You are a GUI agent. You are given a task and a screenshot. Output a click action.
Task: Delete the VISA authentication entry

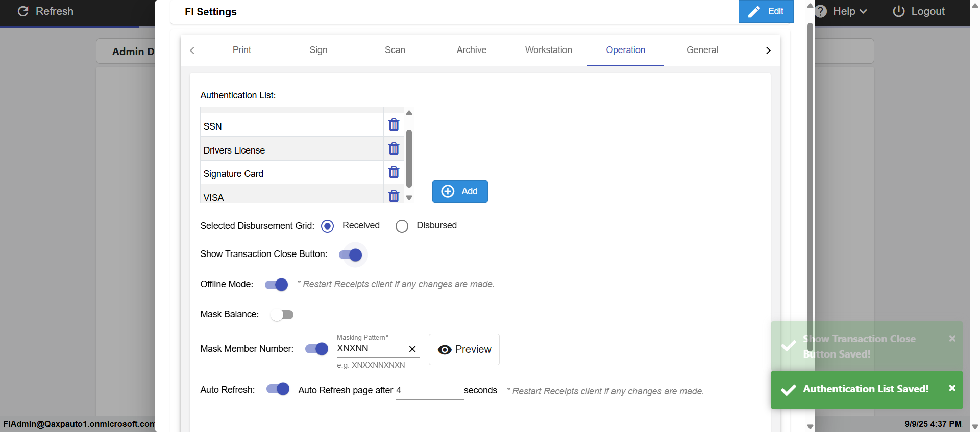[x=394, y=196]
